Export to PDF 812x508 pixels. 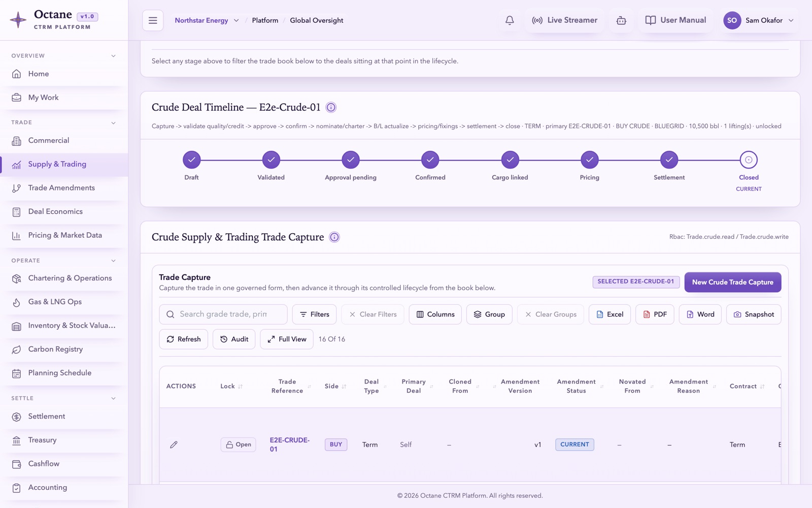[655, 314]
